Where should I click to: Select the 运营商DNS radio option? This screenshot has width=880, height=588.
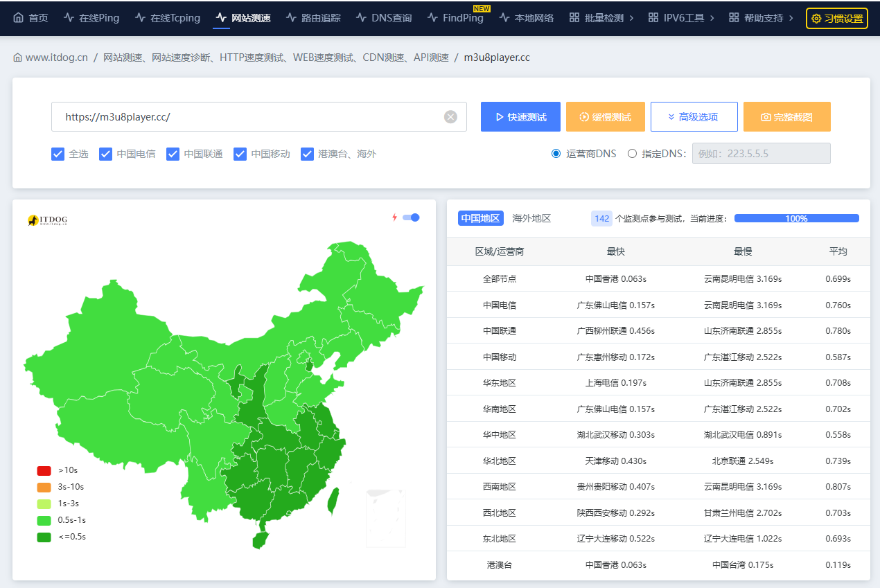pyautogui.click(x=556, y=154)
